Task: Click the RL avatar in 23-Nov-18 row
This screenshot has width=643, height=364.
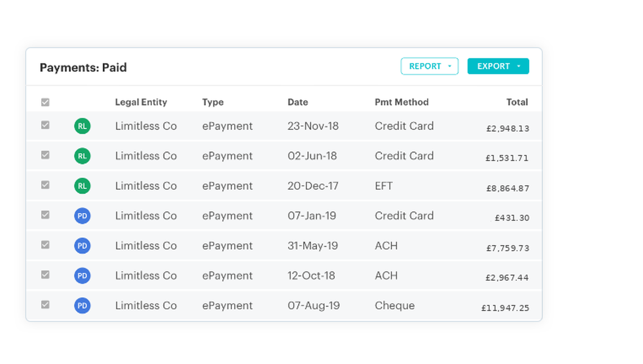Action: coord(82,126)
